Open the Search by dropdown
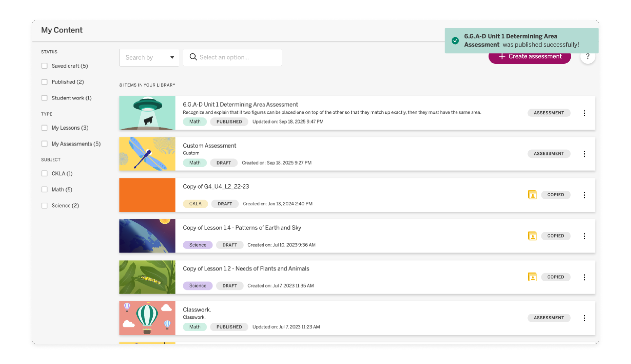 point(149,57)
